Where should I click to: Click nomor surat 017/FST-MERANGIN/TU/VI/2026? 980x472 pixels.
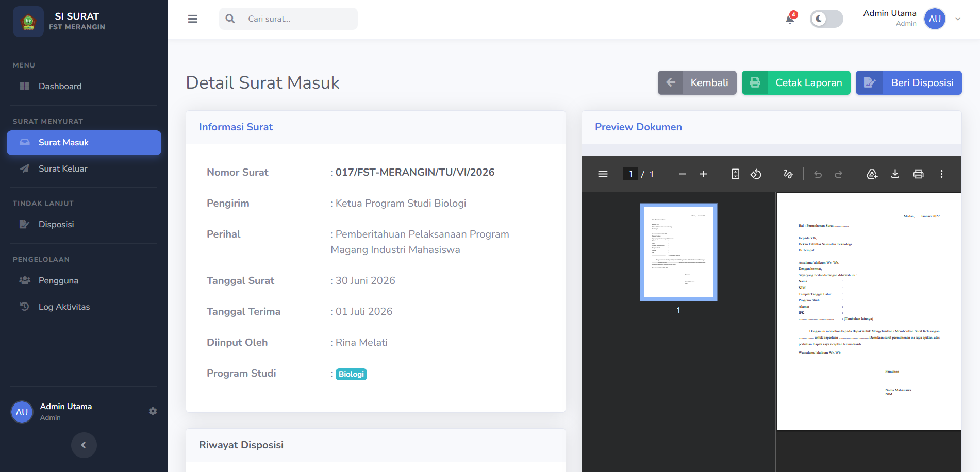415,173
